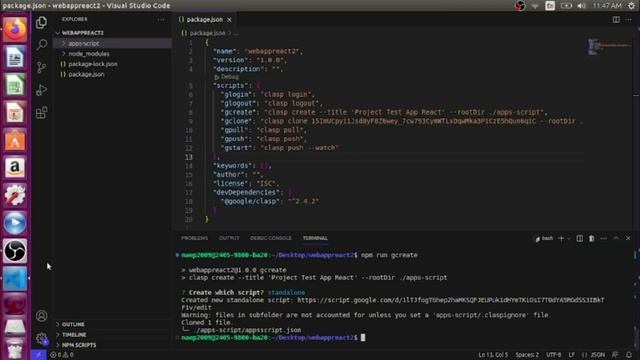
Task: Open the volume indicator in the top bar
Action: point(582,6)
